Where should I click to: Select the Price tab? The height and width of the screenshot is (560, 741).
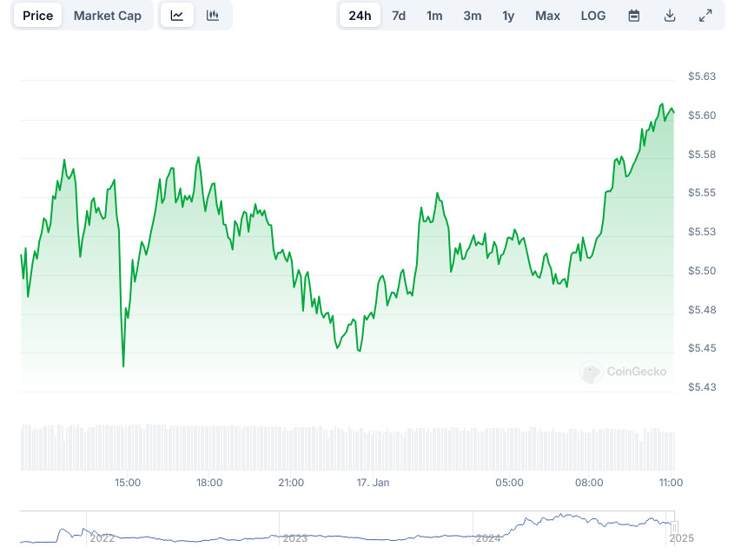point(38,16)
